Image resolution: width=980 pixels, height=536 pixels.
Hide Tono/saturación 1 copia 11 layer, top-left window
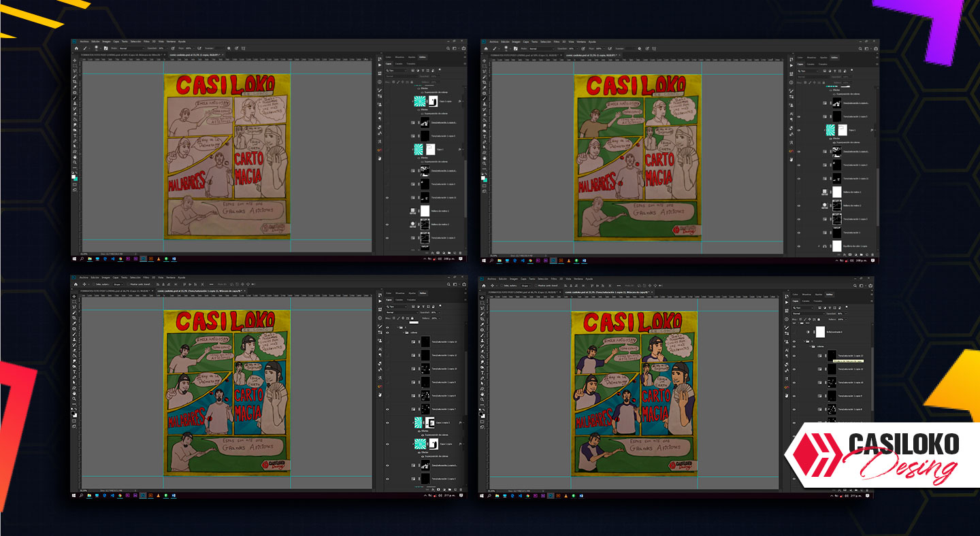pos(387,198)
